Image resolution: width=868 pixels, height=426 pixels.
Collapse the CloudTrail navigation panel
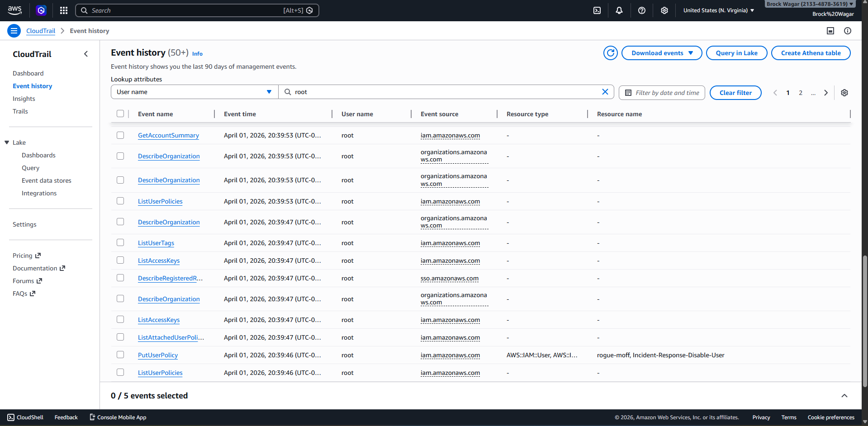pos(86,53)
